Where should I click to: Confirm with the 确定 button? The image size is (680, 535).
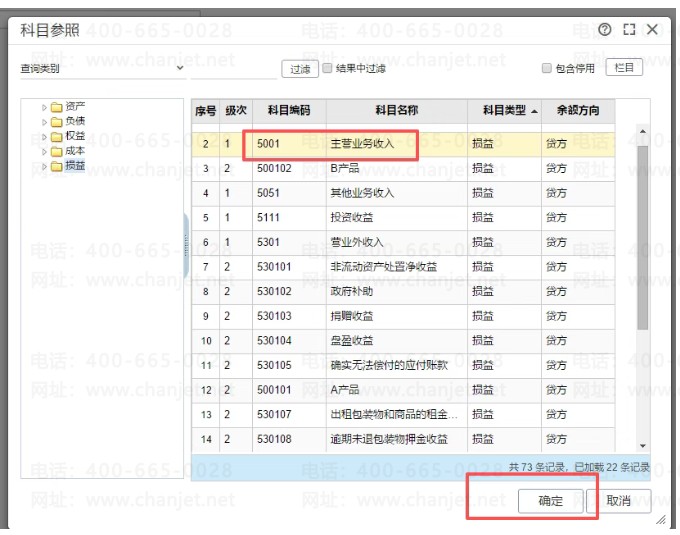click(550, 501)
